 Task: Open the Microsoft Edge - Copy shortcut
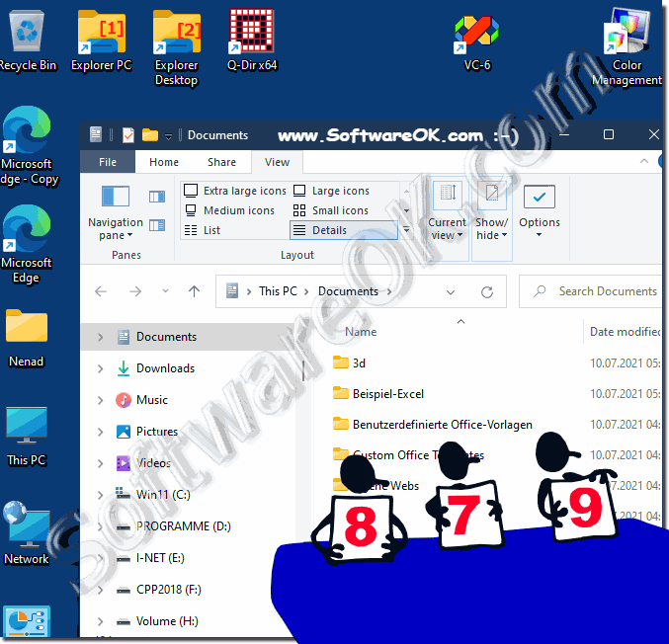click(28, 146)
